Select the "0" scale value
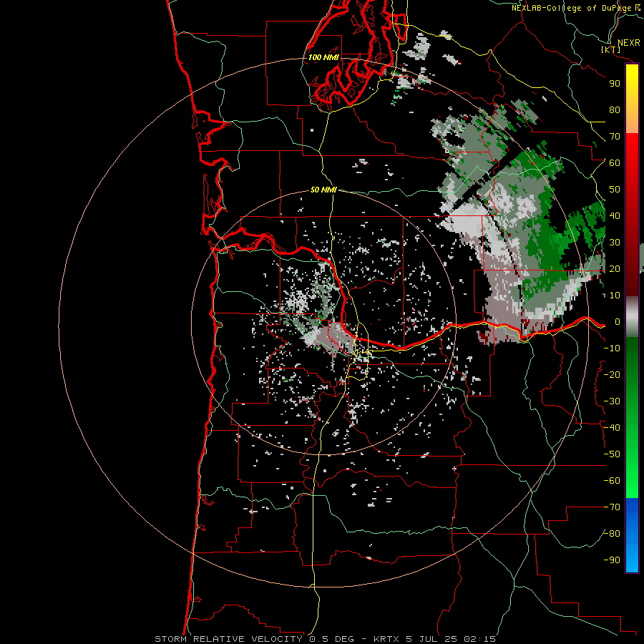This screenshot has height=644, width=644. pyautogui.click(x=617, y=322)
